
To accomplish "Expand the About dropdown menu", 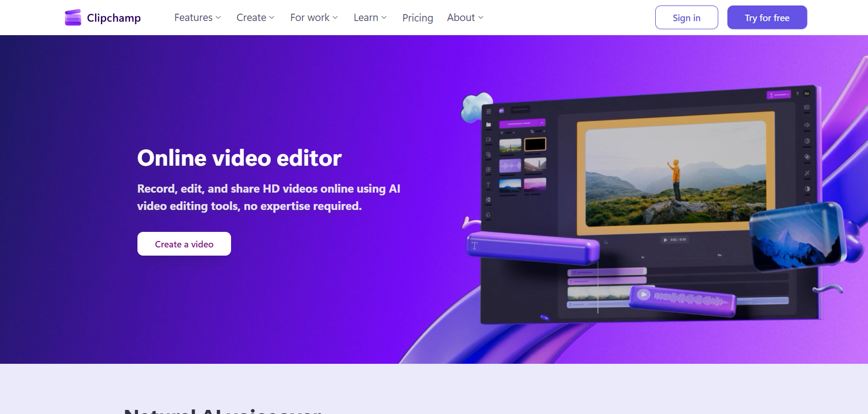I will (x=465, y=17).
